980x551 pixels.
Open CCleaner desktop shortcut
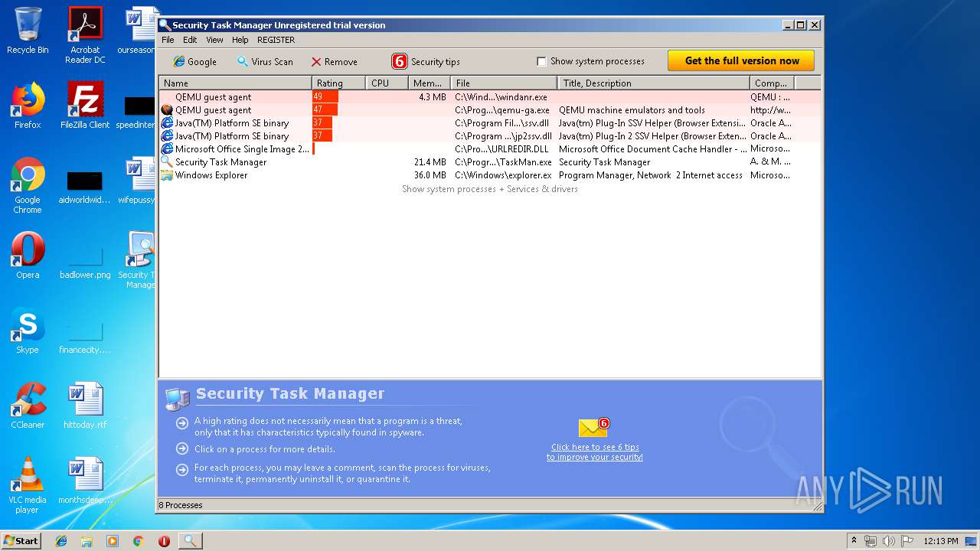(28, 406)
